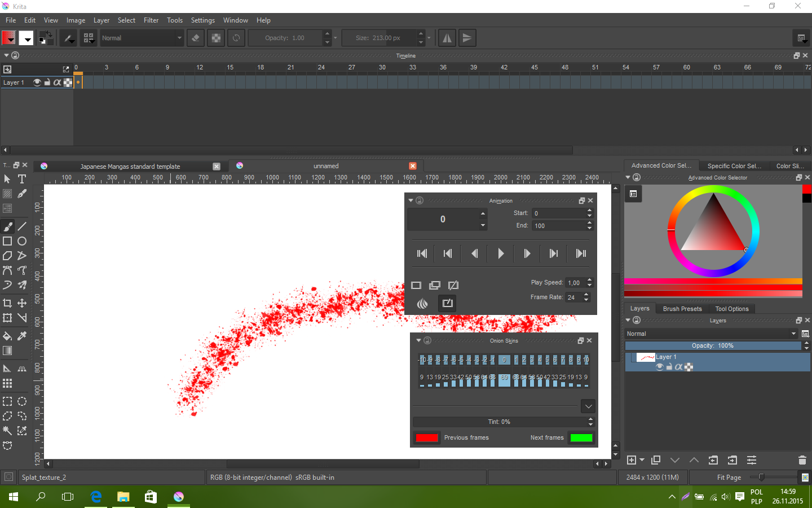The width and height of the screenshot is (812, 508).
Task: Expand the Onion Skins options chevron
Action: [x=588, y=406]
